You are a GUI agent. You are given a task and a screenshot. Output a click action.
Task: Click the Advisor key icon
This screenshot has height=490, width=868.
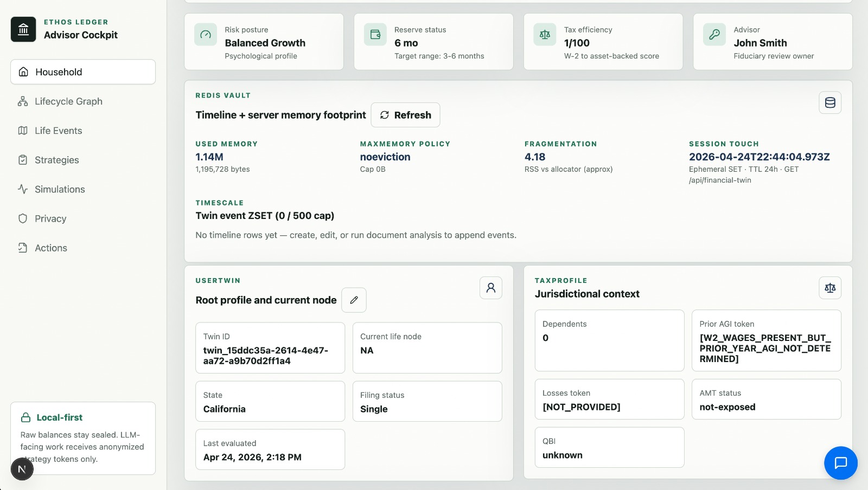coord(714,35)
